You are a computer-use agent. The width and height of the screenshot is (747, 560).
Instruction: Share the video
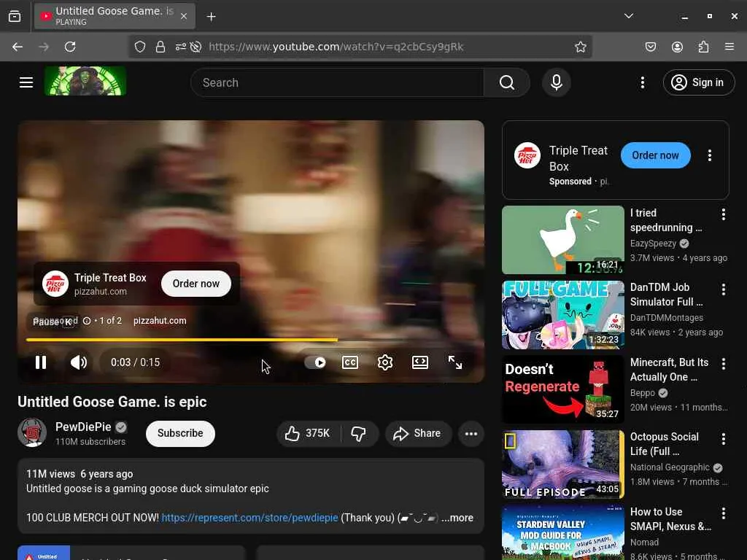[x=417, y=433]
